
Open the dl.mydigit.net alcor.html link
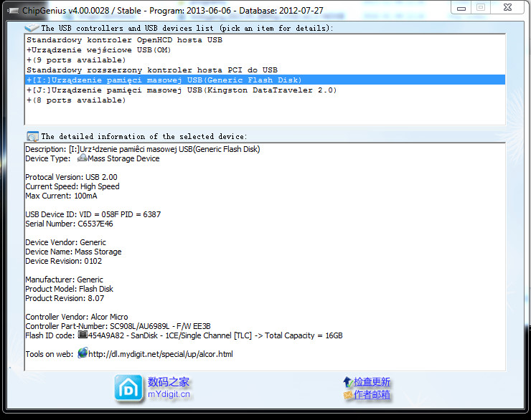(x=161, y=354)
